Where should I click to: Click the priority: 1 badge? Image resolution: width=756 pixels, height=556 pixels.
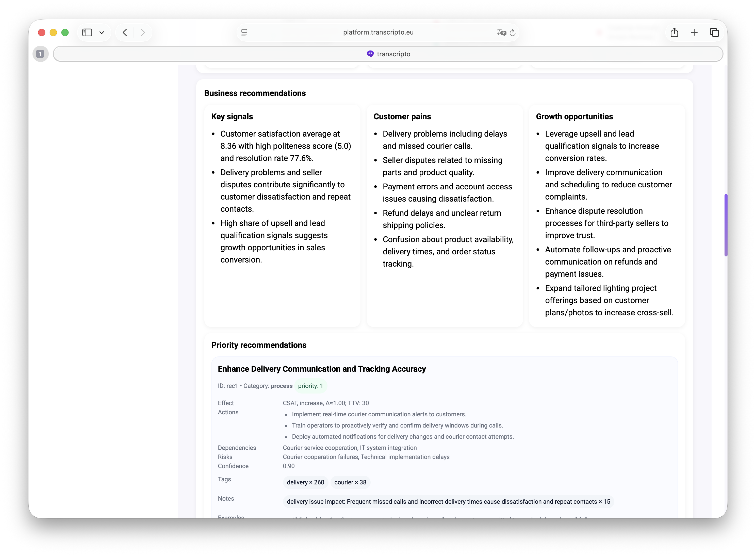click(x=310, y=386)
